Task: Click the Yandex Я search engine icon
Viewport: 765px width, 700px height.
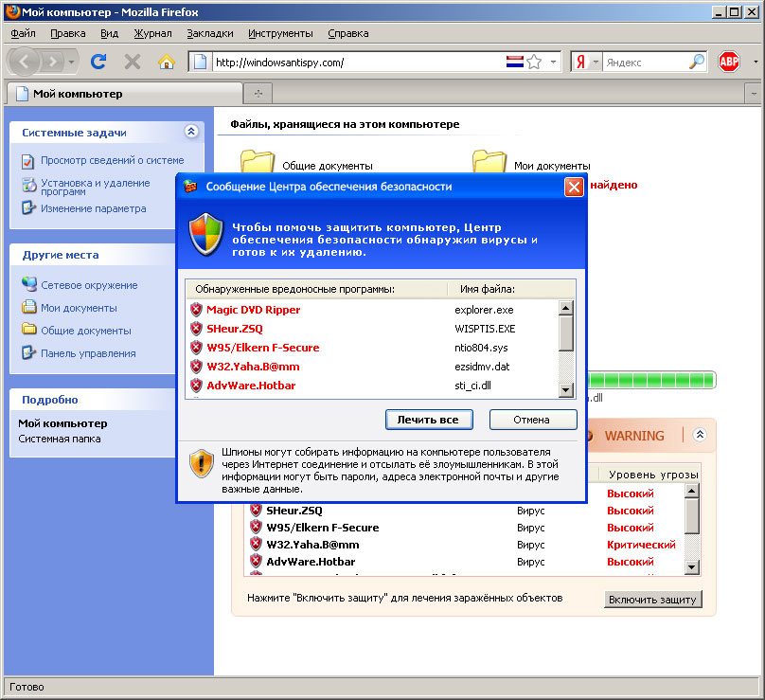Action: point(580,62)
